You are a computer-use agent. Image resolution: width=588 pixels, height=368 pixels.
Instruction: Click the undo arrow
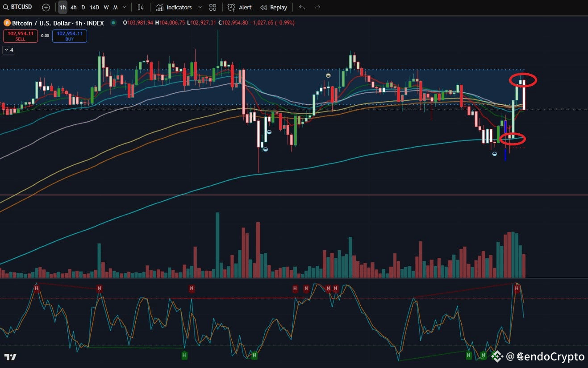[x=302, y=8]
